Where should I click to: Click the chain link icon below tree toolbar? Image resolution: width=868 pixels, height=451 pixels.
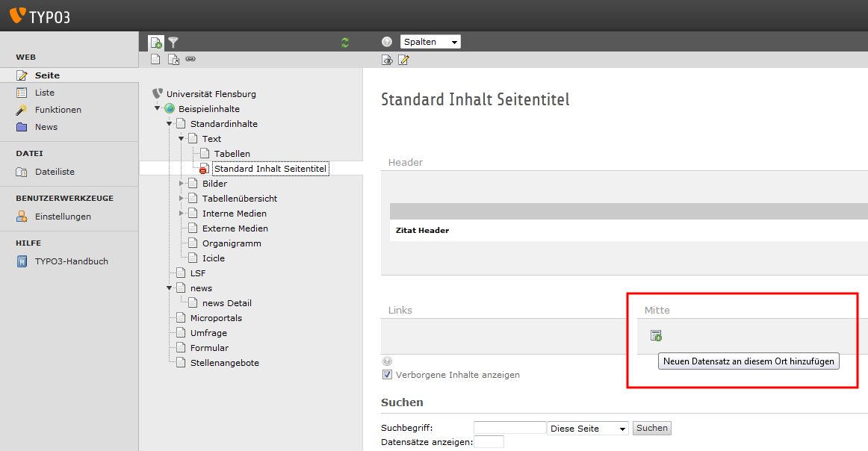coord(190,59)
